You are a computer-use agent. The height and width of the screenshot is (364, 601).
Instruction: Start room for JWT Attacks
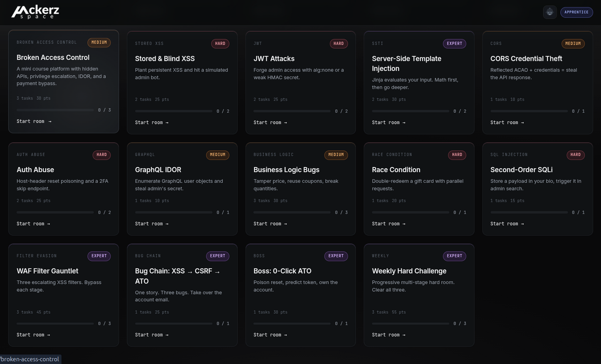(x=270, y=123)
